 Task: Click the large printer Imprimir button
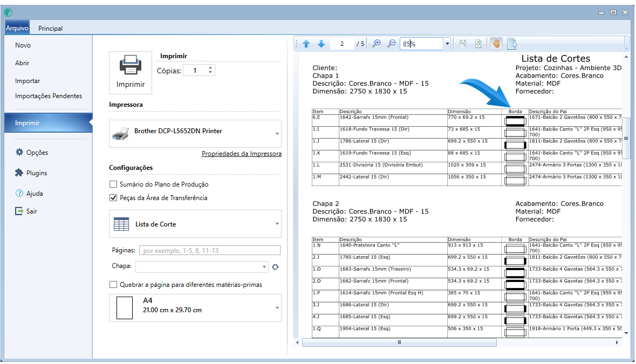(x=131, y=73)
